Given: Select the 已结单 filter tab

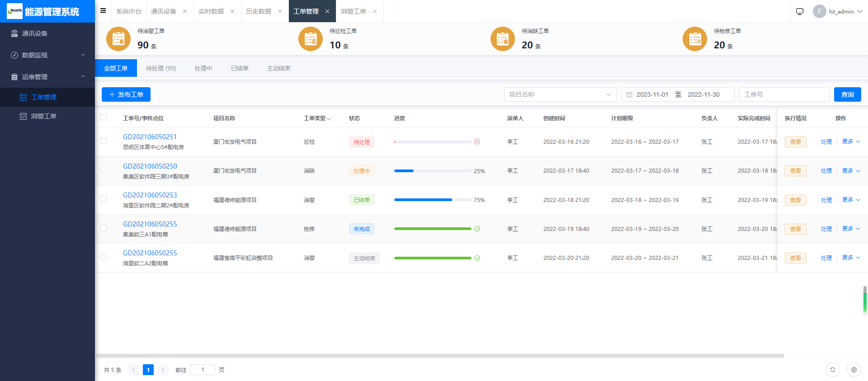Looking at the screenshot, I should [x=240, y=68].
